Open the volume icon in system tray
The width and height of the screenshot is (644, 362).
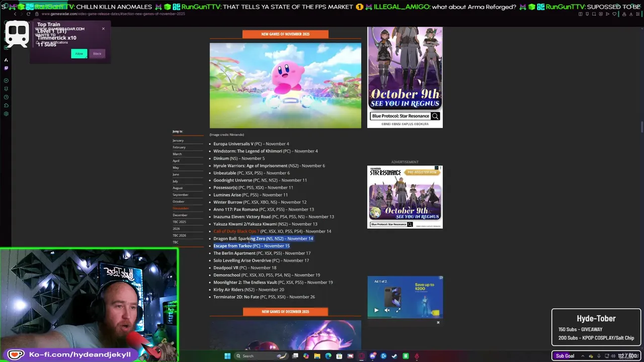point(613,356)
